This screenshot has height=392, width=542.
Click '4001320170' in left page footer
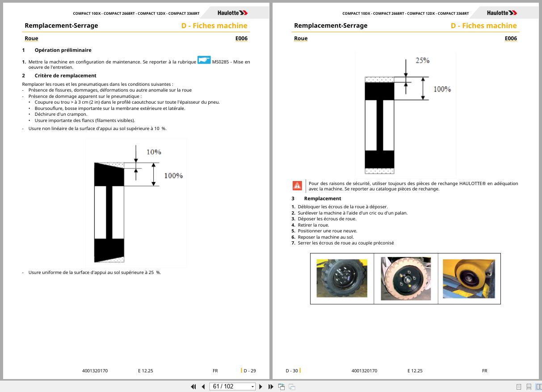point(95,371)
